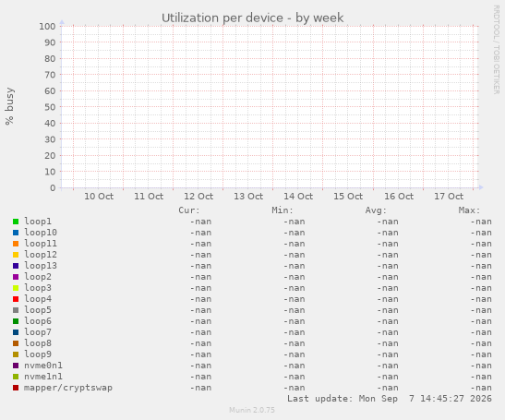Viewport: 505px width, 420px height.
Task: Click the nvme0n1 purple legend swatch
Action: point(16,366)
